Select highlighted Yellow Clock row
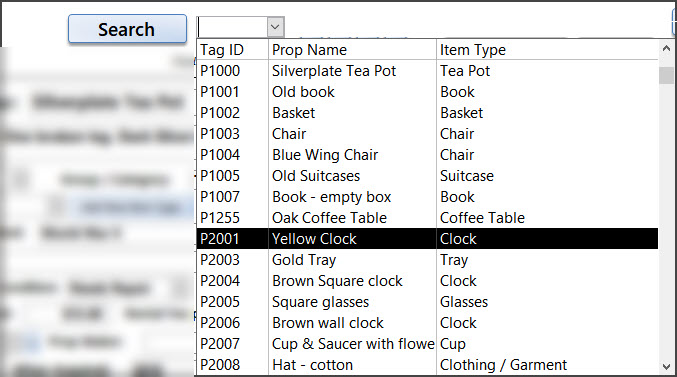This screenshot has width=677, height=377. click(x=427, y=239)
